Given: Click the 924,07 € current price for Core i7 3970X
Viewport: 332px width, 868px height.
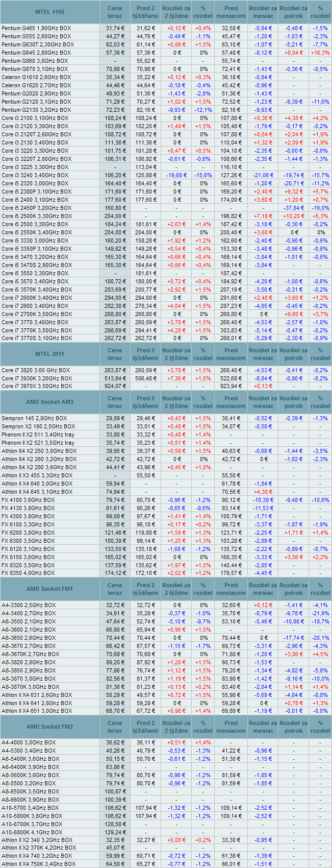Looking at the screenshot, I should tap(115, 387).
